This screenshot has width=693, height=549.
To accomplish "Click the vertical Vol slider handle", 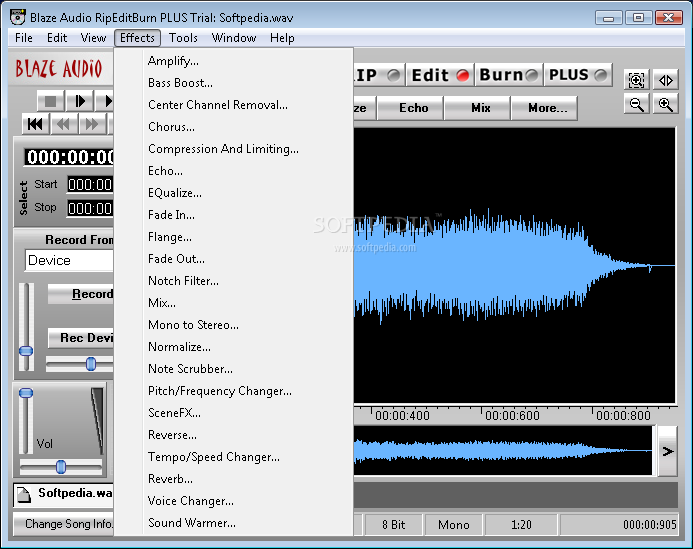I will [x=26, y=393].
